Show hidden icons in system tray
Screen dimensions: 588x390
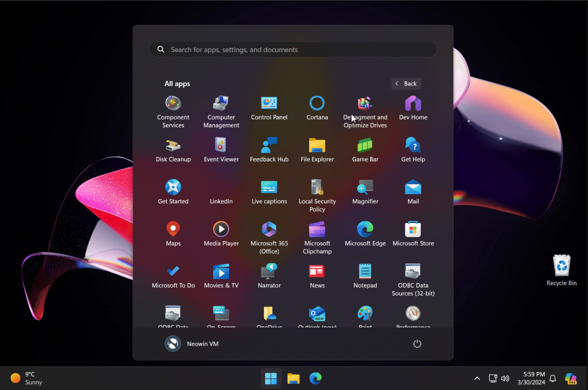pos(477,378)
